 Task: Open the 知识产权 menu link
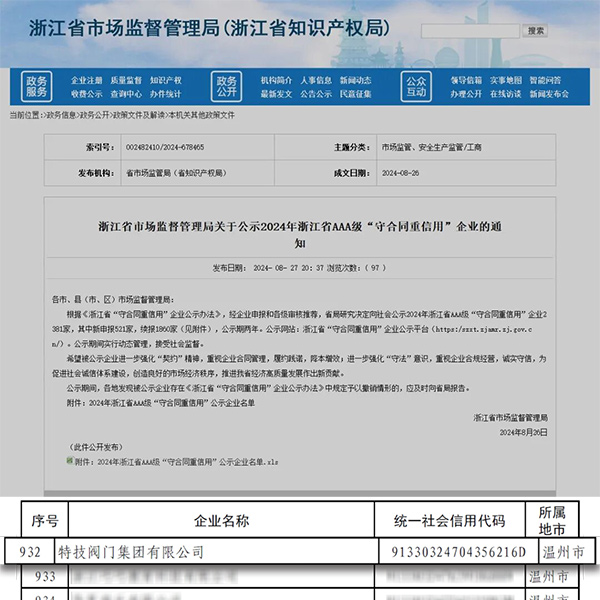[166, 80]
